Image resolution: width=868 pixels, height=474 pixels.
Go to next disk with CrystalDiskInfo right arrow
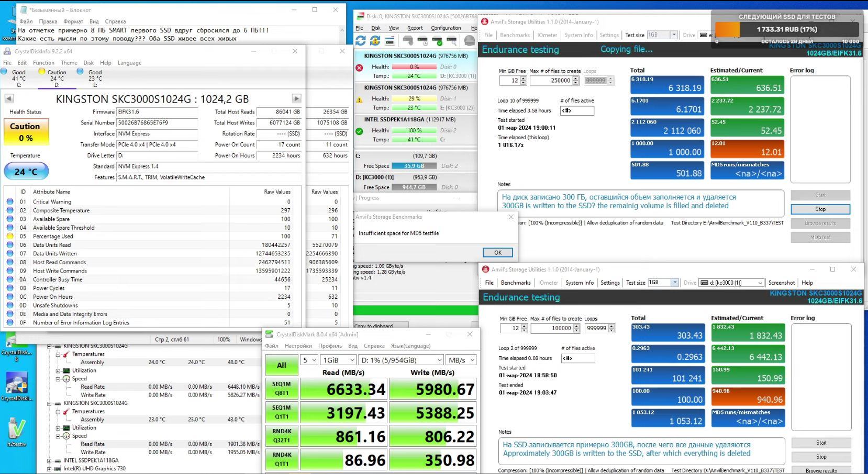pyautogui.click(x=296, y=98)
